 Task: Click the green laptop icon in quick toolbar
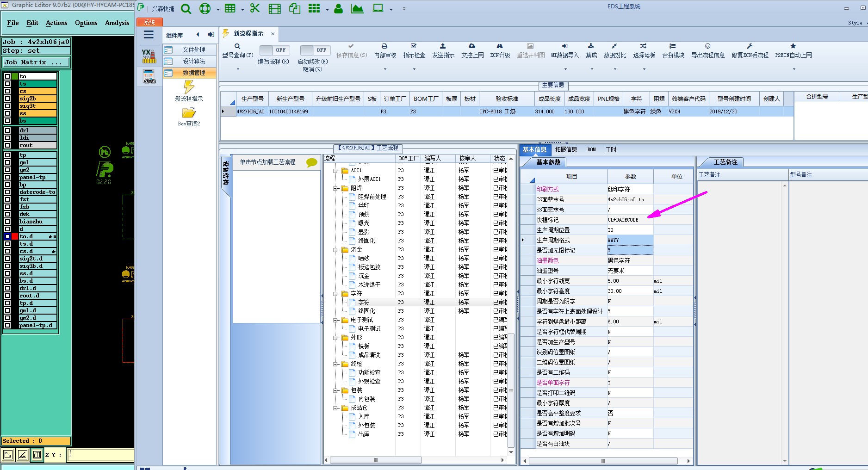click(378, 8)
